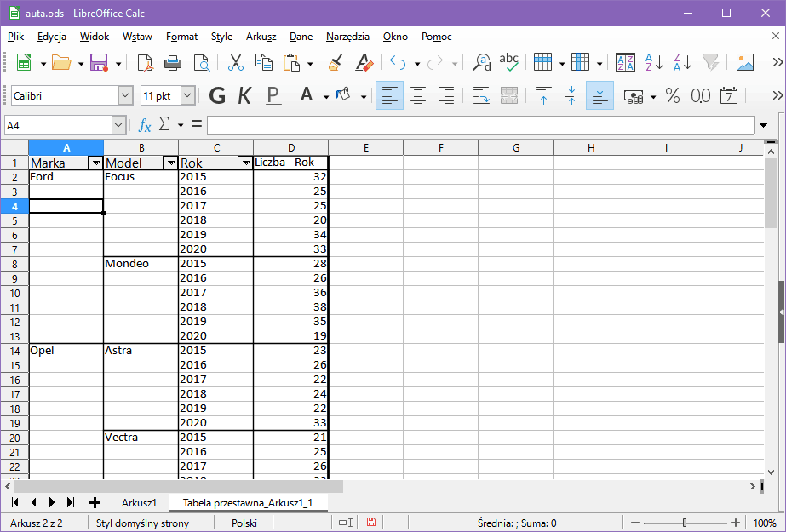Open the Dane menu
Viewport: 786px width, 532px height.
point(301,37)
